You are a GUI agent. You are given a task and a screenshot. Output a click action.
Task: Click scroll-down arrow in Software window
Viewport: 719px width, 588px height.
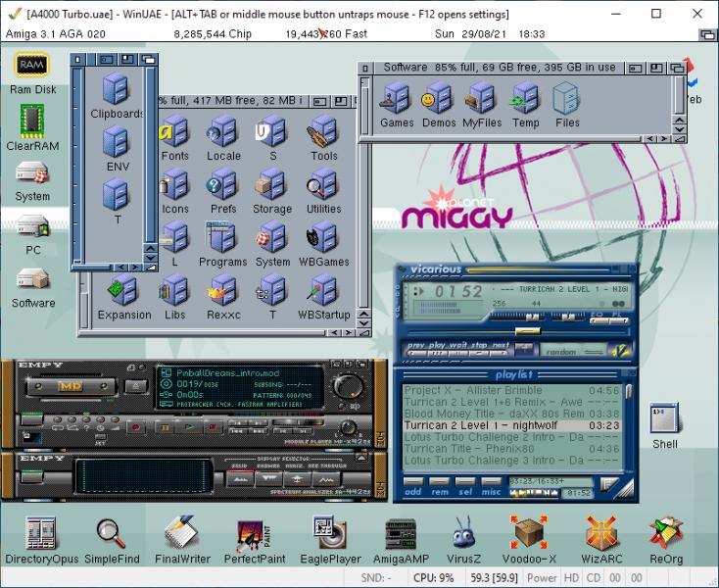[679, 129]
